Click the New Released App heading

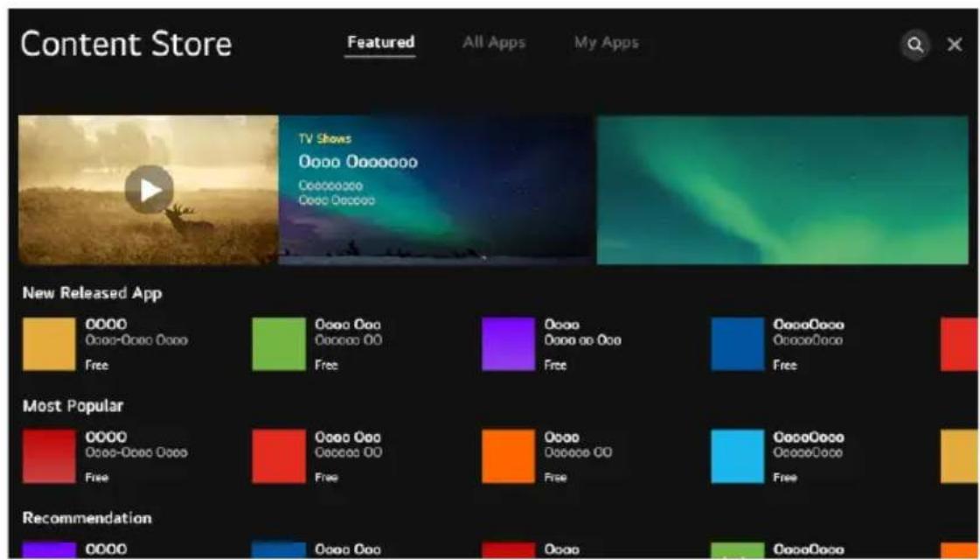click(x=93, y=293)
